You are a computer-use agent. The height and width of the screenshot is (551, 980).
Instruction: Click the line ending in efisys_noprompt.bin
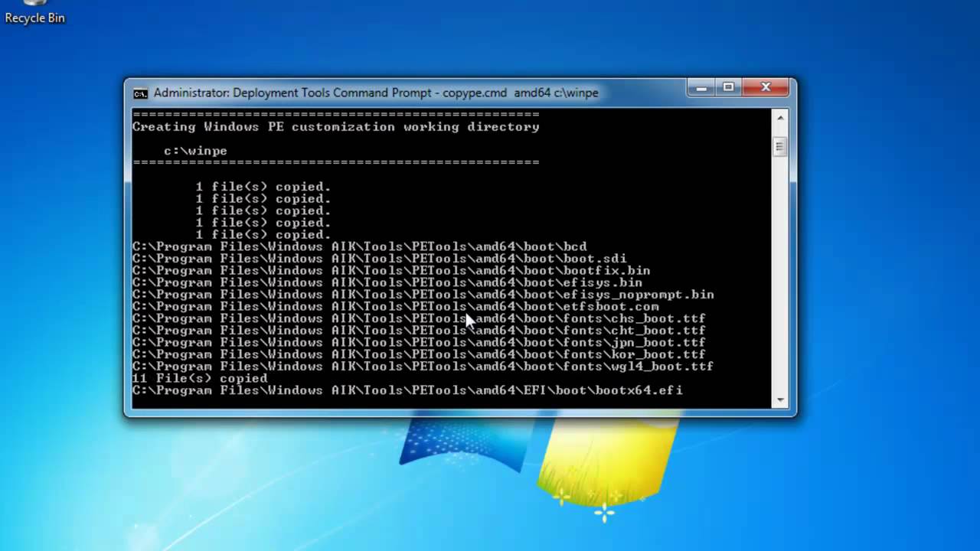[423, 295]
